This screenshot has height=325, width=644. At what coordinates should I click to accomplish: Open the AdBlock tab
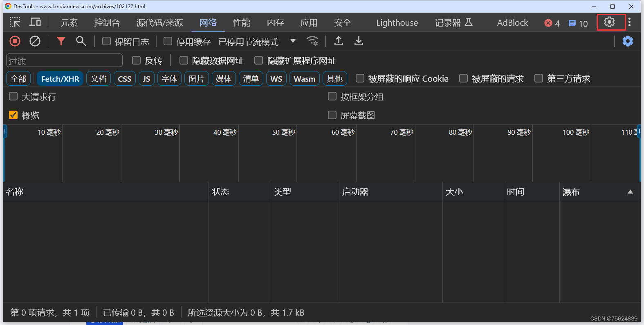coord(512,23)
